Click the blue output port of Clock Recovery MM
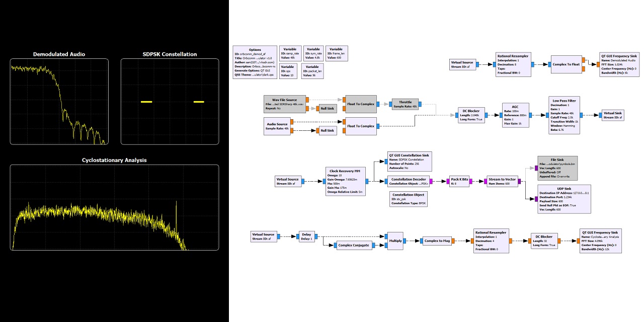Viewport: 644px width, 322px height. point(367,182)
